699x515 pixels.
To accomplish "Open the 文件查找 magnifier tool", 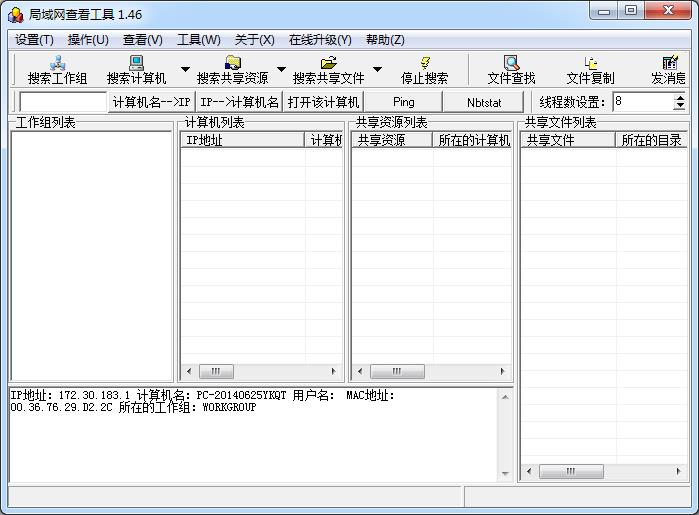I will click(511, 63).
